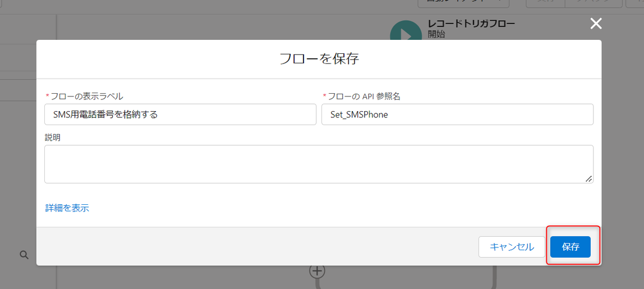Grab the 説明 textarea resize handle
The image size is (644, 289).
(x=588, y=179)
